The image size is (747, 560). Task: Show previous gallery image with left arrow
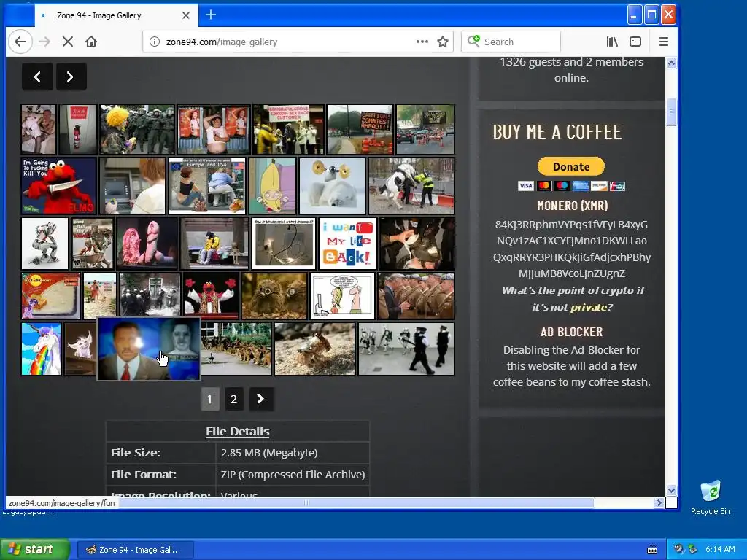pos(37,77)
